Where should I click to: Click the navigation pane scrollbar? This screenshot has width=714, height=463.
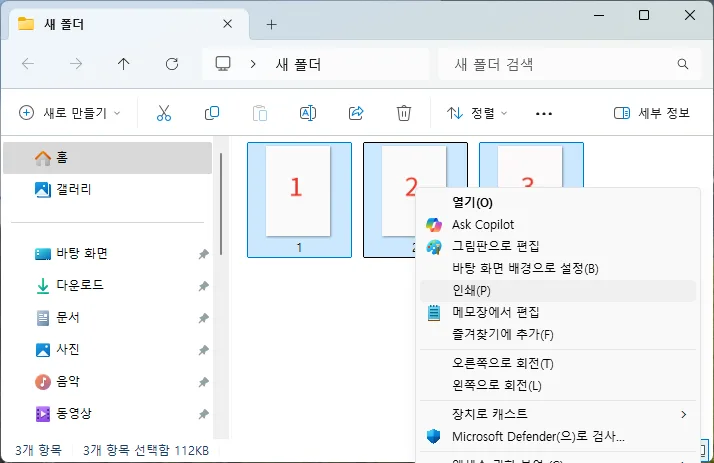221,204
